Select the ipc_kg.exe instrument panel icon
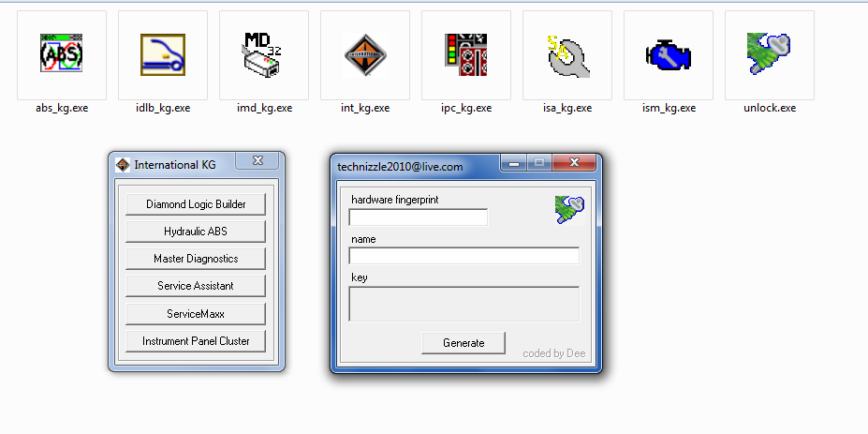 (465, 54)
